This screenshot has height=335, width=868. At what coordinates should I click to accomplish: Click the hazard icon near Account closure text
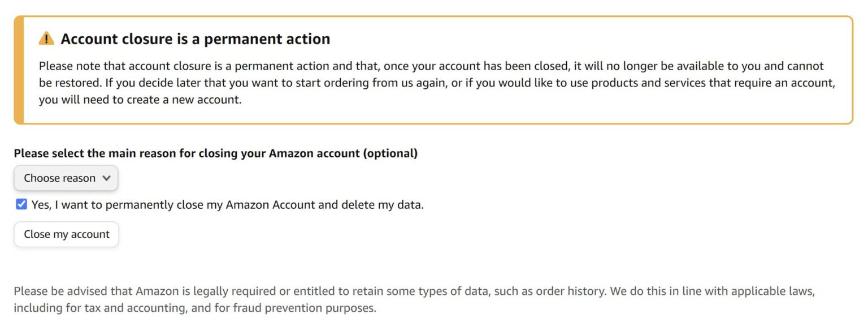pyautogui.click(x=46, y=38)
